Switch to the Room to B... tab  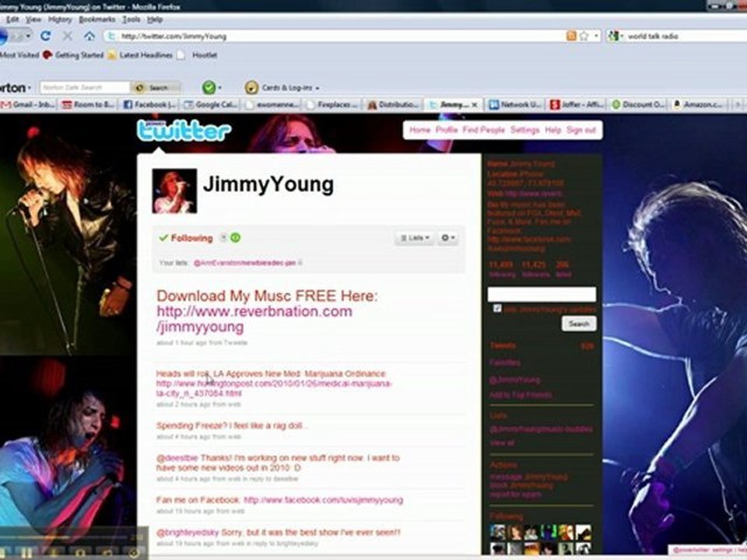(x=88, y=104)
